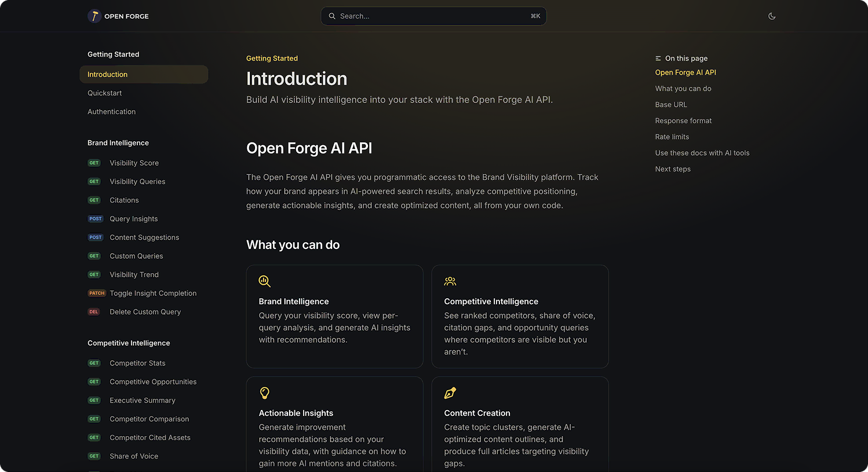Click GET badge beside Share of Voice

pyautogui.click(x=94, y=456)
